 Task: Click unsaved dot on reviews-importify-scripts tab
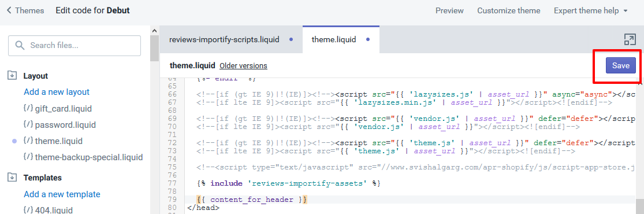(291, 39)
